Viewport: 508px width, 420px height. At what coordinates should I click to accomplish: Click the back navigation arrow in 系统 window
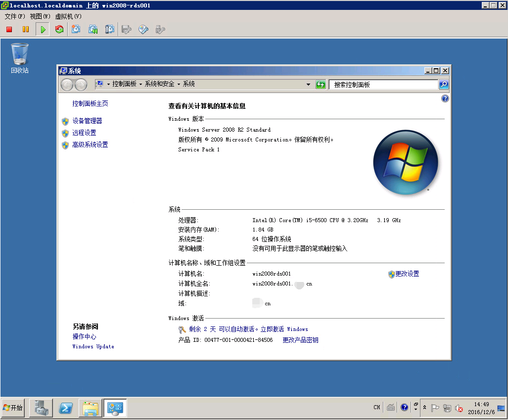[67, 85]
